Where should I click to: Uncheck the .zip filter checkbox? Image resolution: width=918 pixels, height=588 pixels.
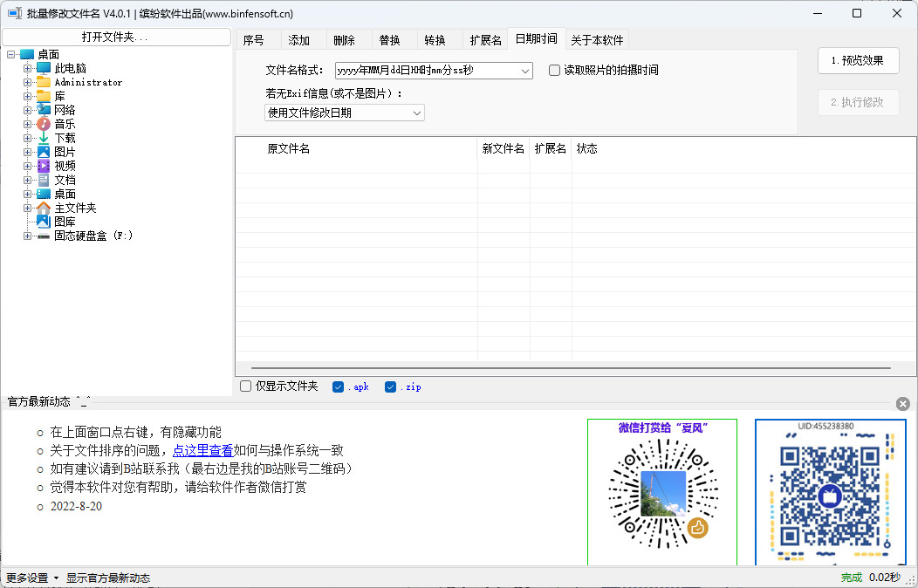coord(391,386)
